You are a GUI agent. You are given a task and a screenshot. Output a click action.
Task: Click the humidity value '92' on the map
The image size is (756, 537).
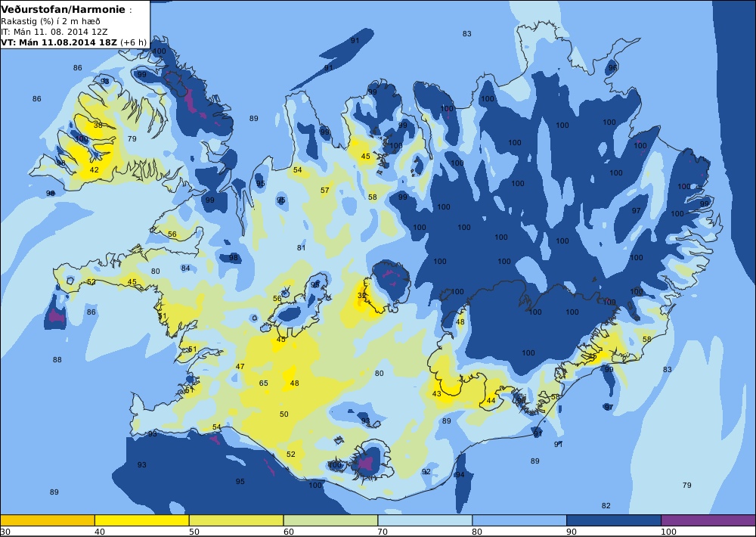(426, 471)
